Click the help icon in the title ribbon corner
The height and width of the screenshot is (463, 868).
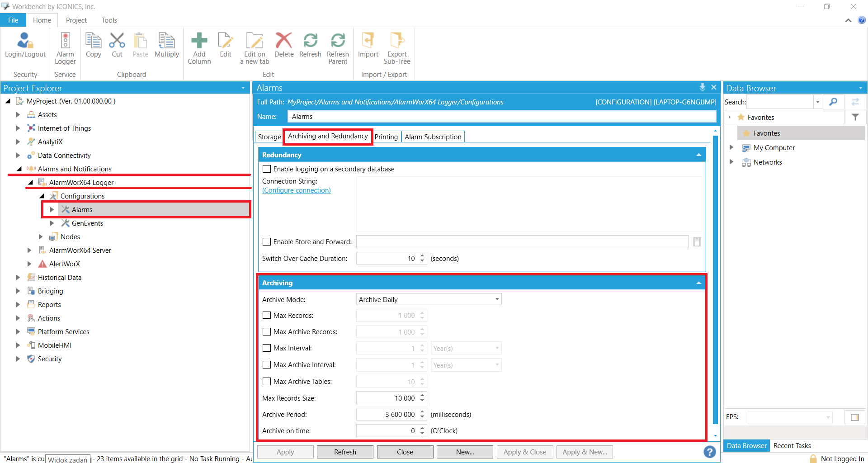(862, 20)
